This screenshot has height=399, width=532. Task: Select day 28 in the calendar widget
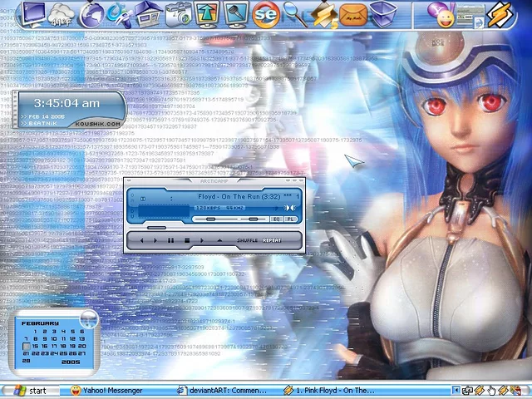[x=26, y=361]
